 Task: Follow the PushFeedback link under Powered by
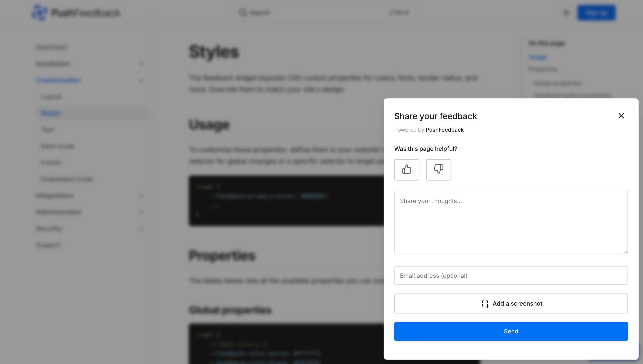click(445, 130)
